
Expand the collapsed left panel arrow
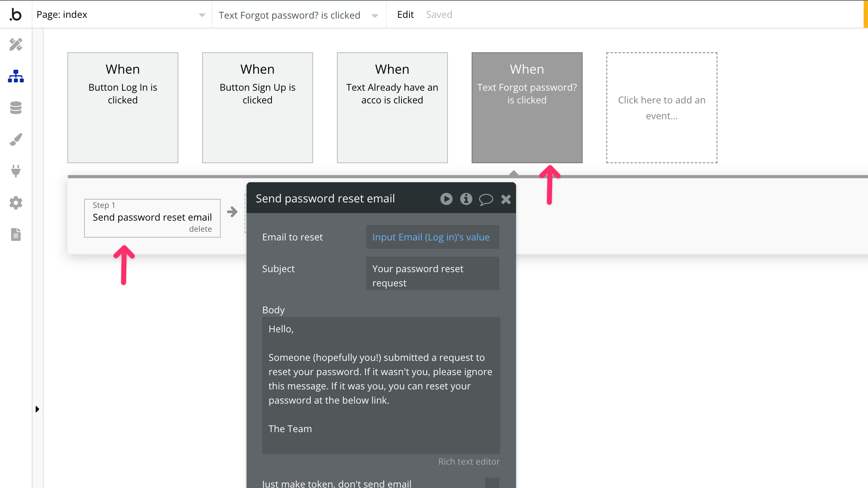point(37,409)
